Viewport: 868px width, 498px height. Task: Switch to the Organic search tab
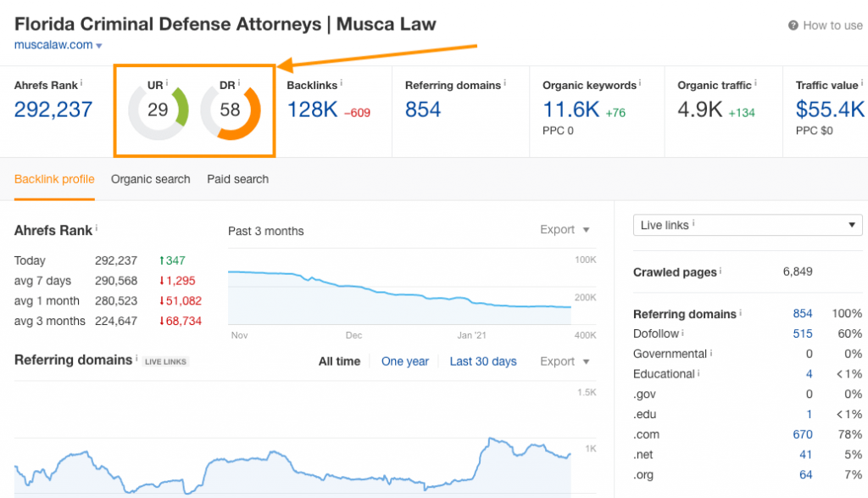(x=151, y=180)
